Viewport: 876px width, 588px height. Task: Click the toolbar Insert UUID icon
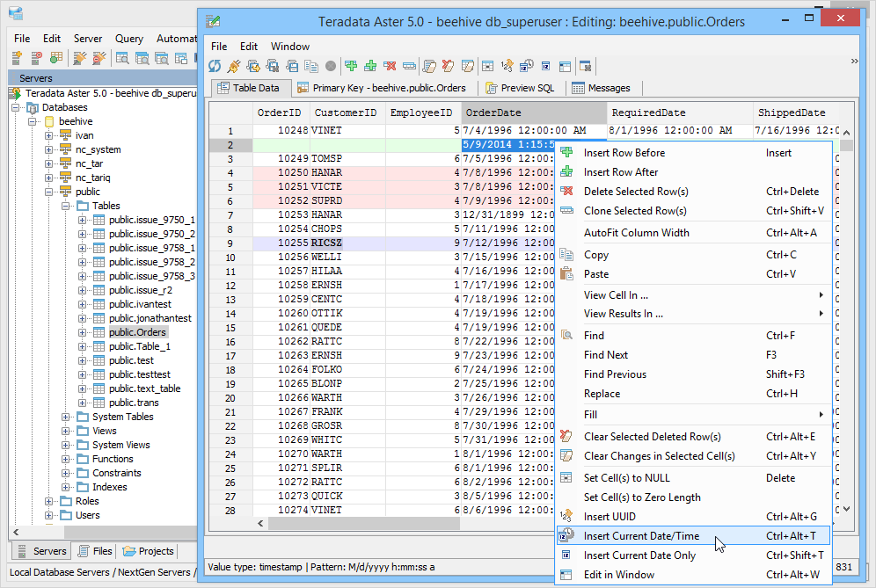(x=507, y=66)
